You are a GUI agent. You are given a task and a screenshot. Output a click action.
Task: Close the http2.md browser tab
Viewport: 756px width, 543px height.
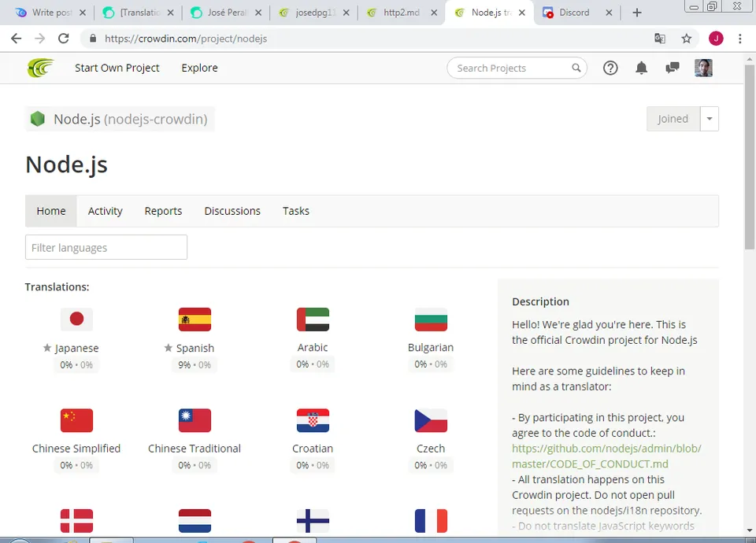click(x=434, y=13)
